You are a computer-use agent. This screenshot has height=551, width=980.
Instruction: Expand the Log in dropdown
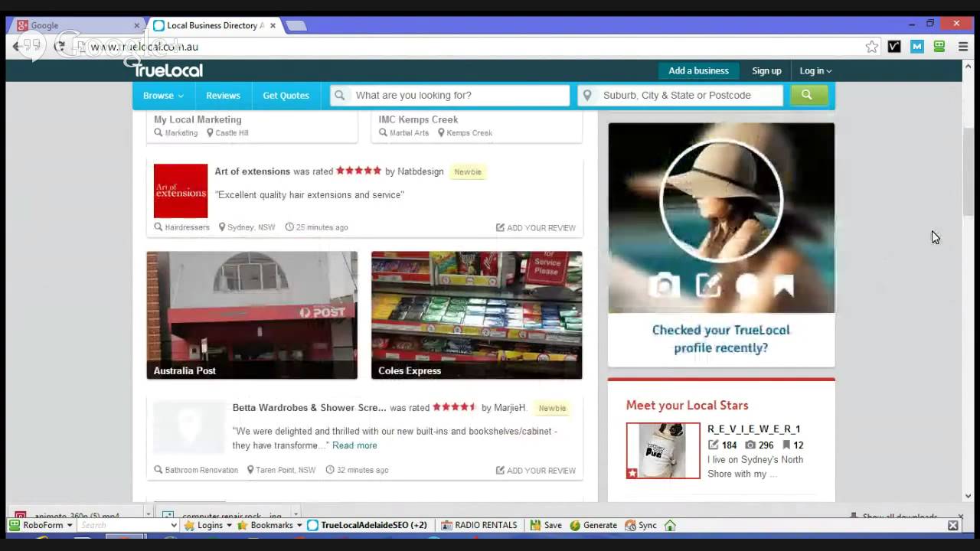[815, 70]
